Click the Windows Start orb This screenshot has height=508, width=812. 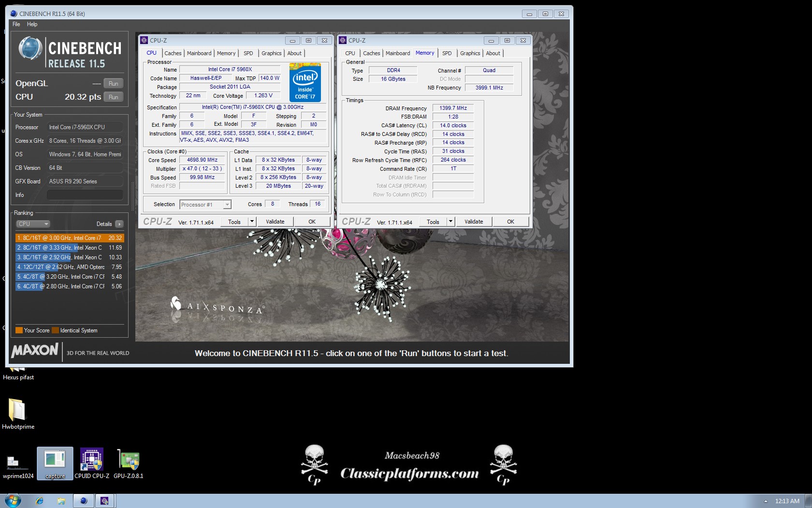coord(13,501)
